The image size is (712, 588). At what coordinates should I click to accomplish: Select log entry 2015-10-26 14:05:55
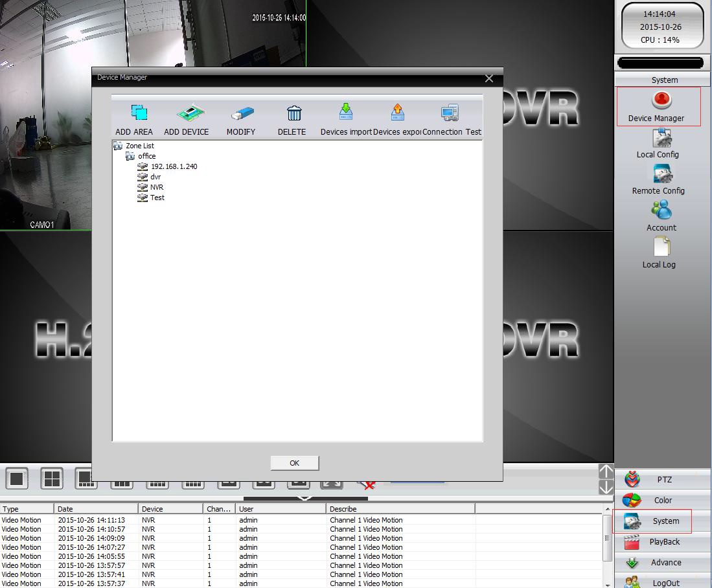(301, 556)
